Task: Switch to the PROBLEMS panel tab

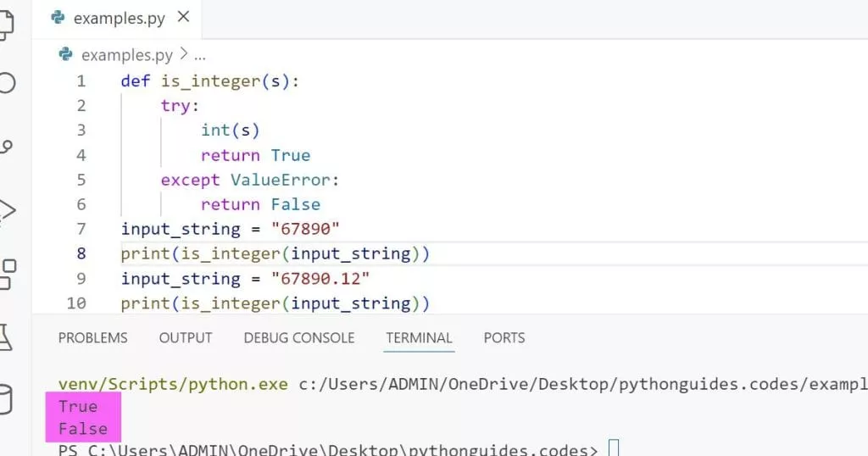Action: pyautogui.click(x=92, y=337)
